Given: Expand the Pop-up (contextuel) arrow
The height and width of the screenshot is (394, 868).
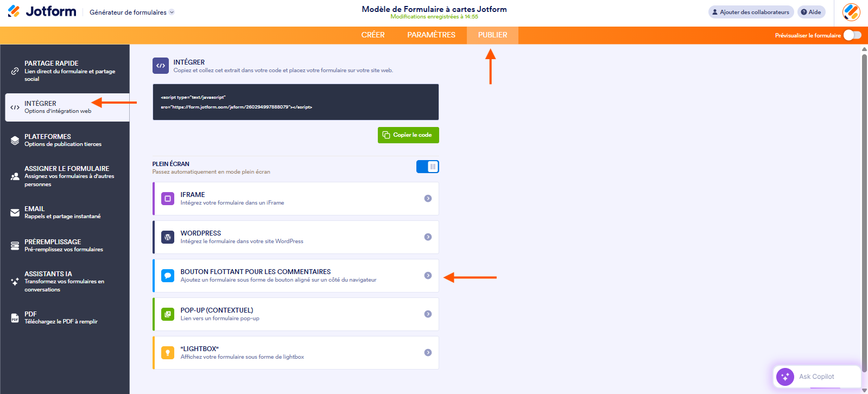Looking at the screenshot, I should coord(428,314).
